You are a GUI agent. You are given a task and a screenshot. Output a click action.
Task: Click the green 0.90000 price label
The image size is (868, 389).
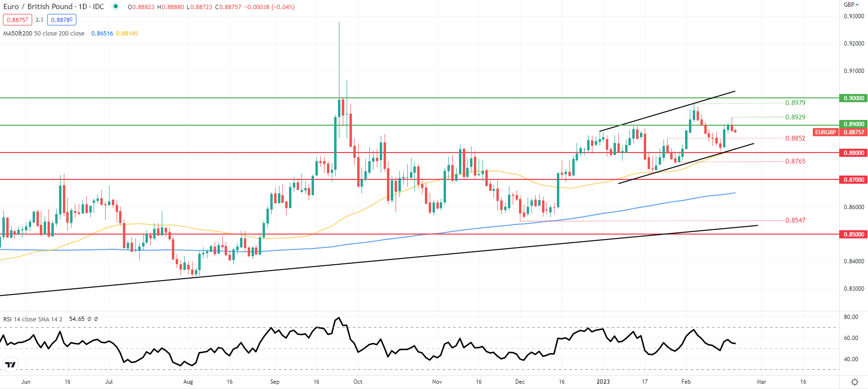[x=853, y=98]
